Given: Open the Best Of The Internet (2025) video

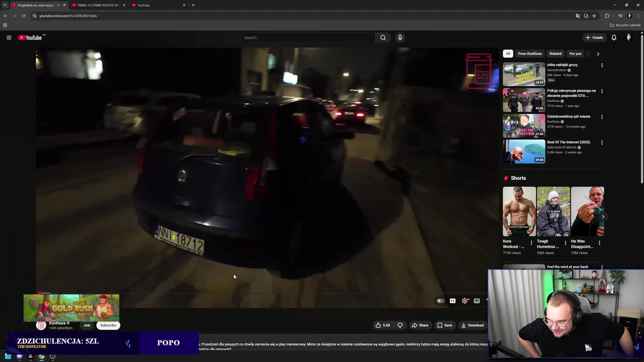Looking at the screenshot, I should click(524, 151).
